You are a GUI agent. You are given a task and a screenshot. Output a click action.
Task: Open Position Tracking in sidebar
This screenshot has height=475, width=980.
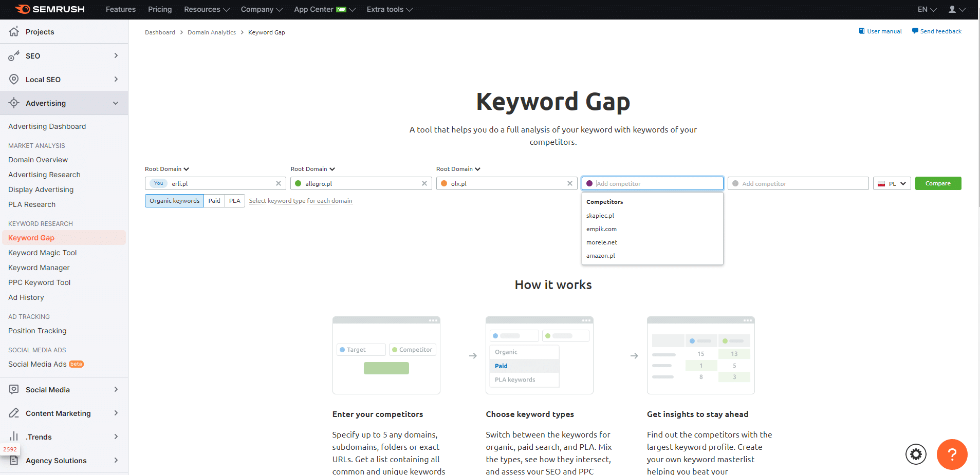[x=38, y=331]
